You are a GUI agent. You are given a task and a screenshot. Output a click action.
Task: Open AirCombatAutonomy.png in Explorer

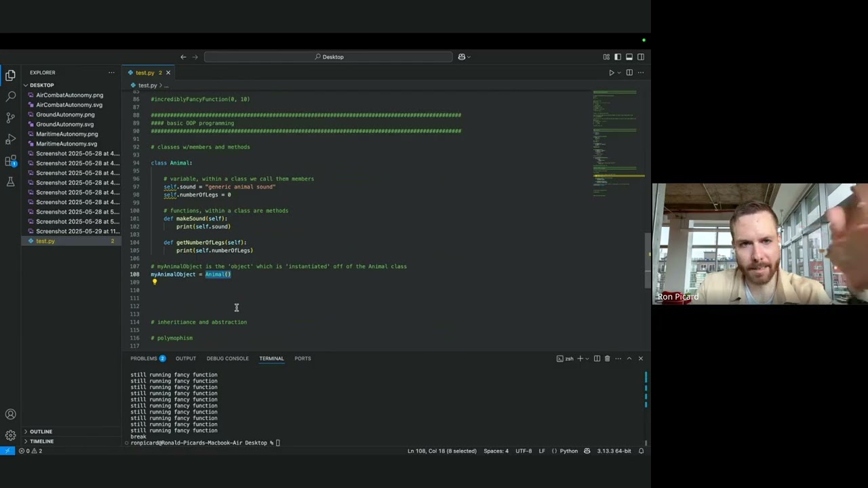pyautogui.click(x=69, y=95)
